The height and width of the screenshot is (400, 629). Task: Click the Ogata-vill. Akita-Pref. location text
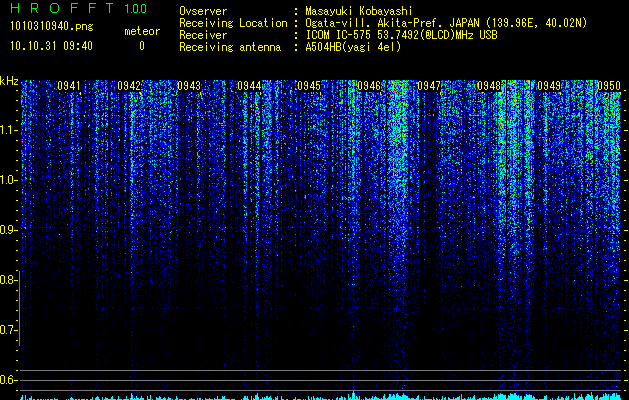click(x=446, y=23)
